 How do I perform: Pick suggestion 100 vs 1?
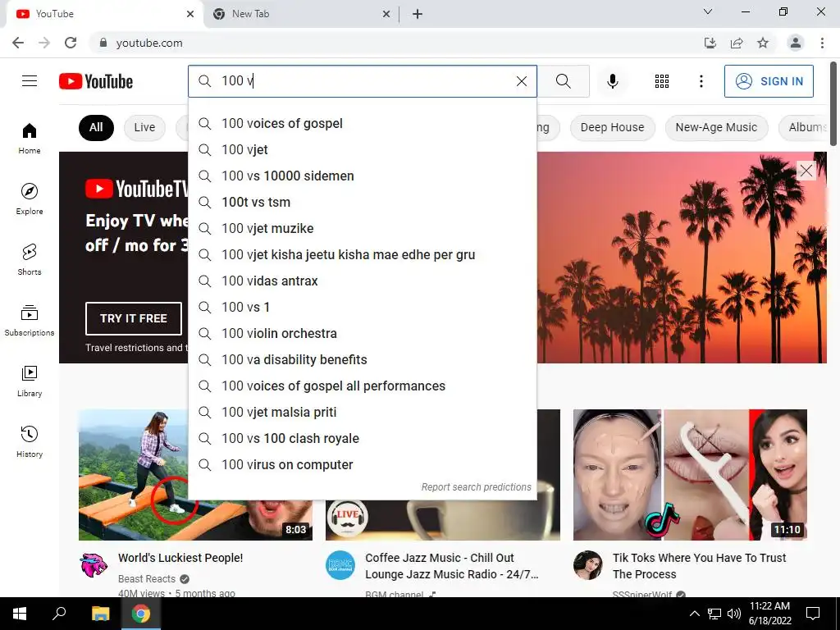click(x=363, y=307)
